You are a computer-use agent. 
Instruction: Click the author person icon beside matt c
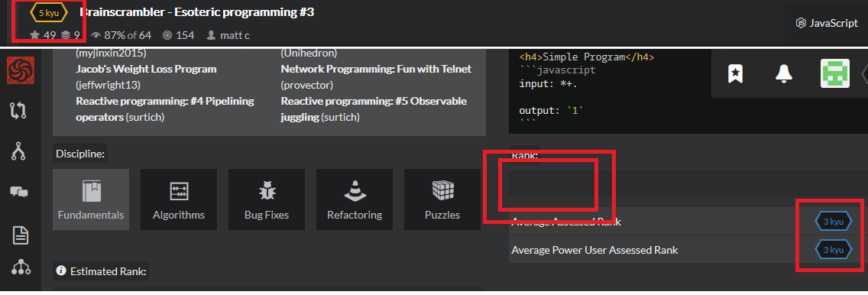(211, 35)
